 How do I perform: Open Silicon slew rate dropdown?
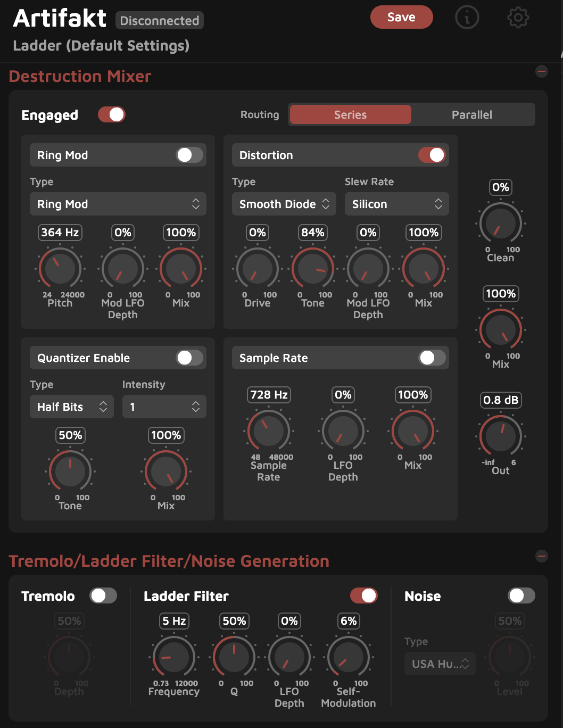point(397,204)
